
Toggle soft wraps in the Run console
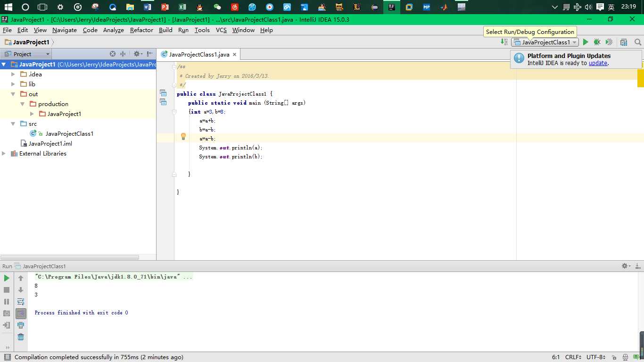[x=21, y=302]
